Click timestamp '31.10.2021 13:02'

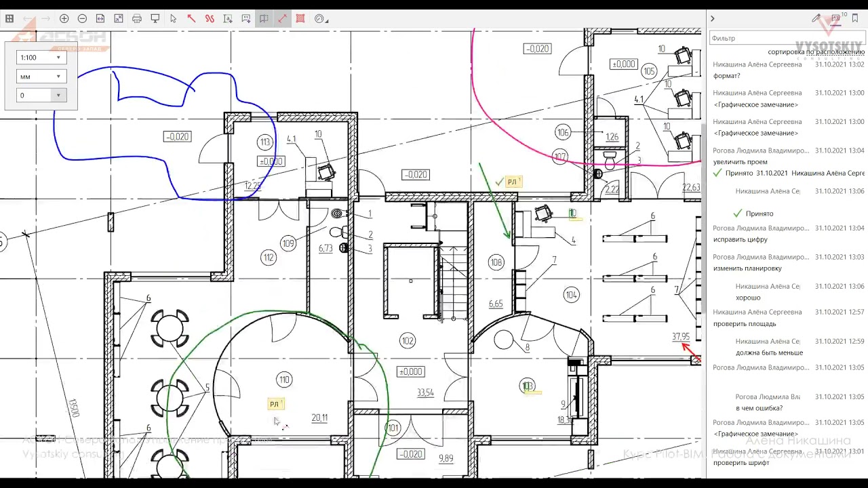click(840, 64)
